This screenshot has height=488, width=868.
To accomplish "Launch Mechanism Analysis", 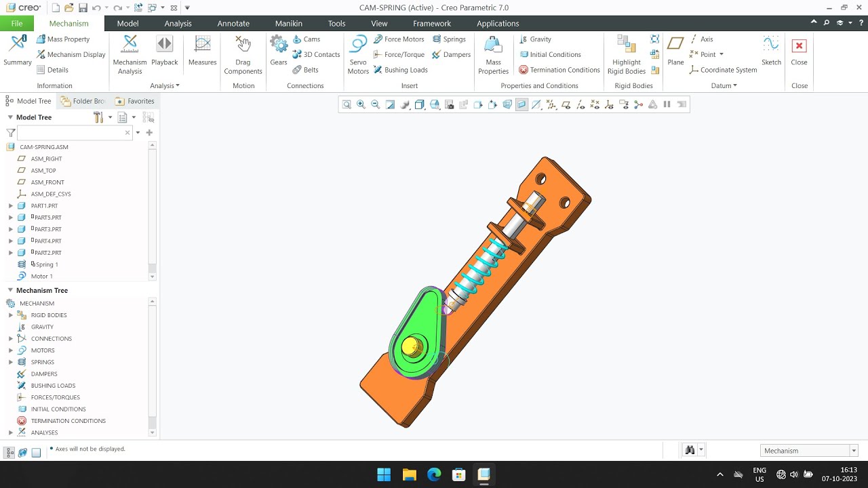I will (130, 55).
